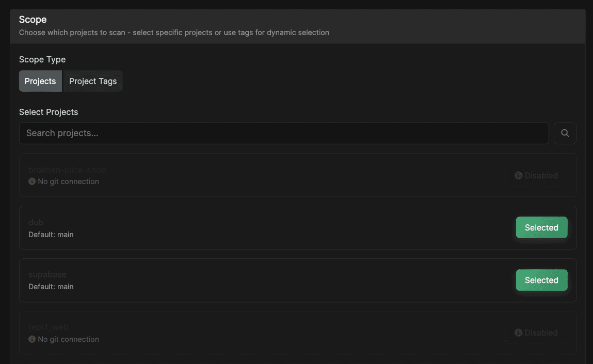This screenshot has height=364, width=593.
Task: Click the Select Projects label
Action: point(49,112)
